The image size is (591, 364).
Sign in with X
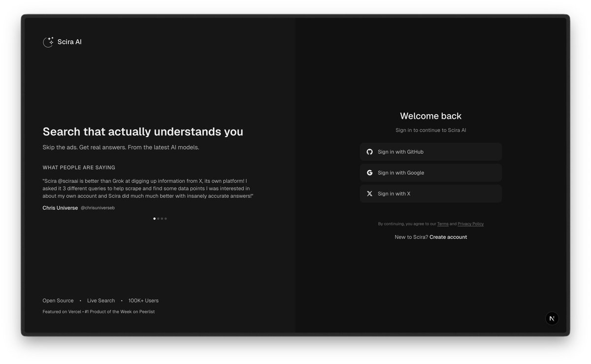coord(431,194)
